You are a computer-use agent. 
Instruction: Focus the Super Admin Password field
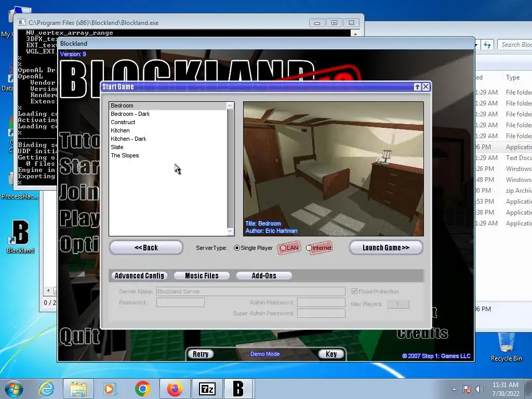pyautogui.click(x=321, y=313)
